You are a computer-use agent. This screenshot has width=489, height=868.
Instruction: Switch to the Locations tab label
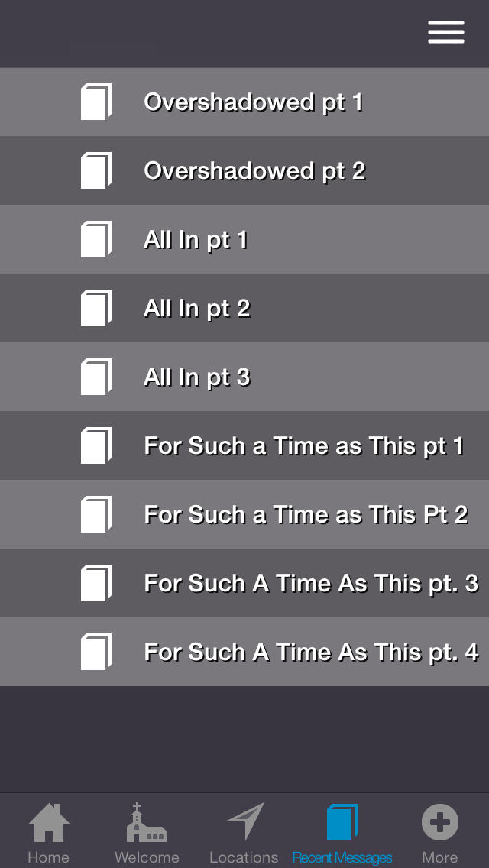(x=244, y=857)
